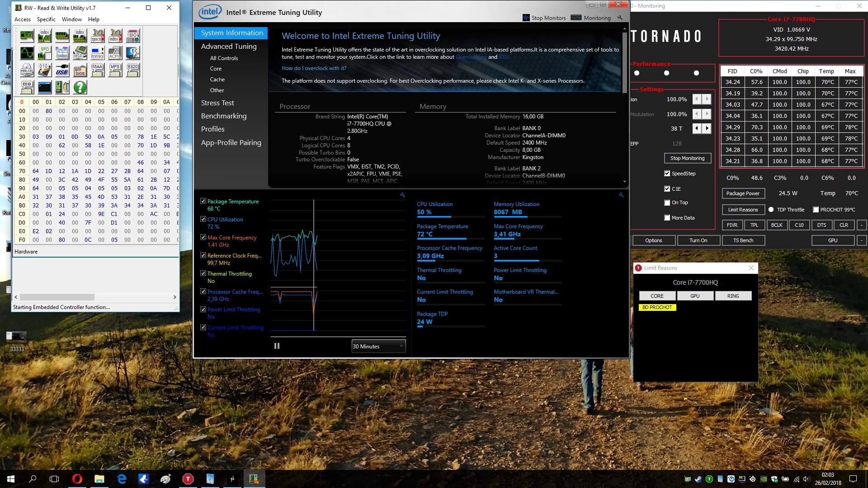Toggle CPU Utilization monitor checkbox
The height and width of the screenshot is (488, 868).
[x=203, y=219]
